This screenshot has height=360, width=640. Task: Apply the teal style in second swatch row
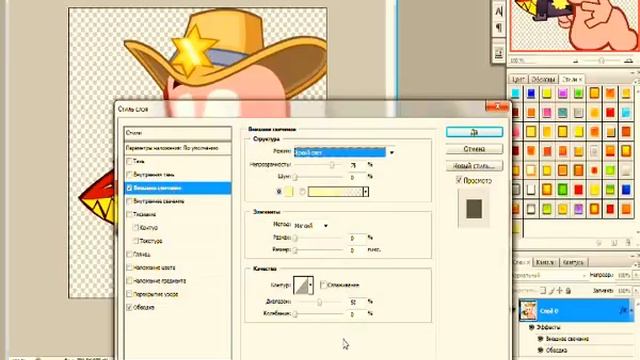click(x=563, y=112)
